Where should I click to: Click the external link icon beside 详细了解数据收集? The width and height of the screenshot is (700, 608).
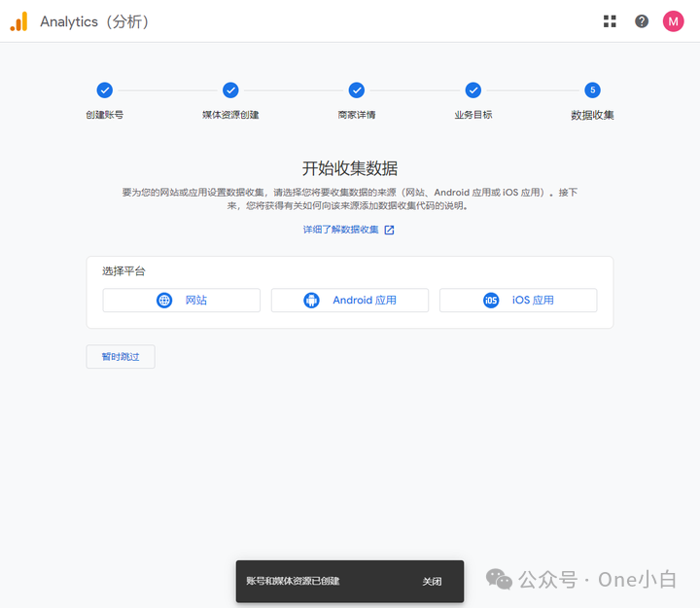coord(389,230)
